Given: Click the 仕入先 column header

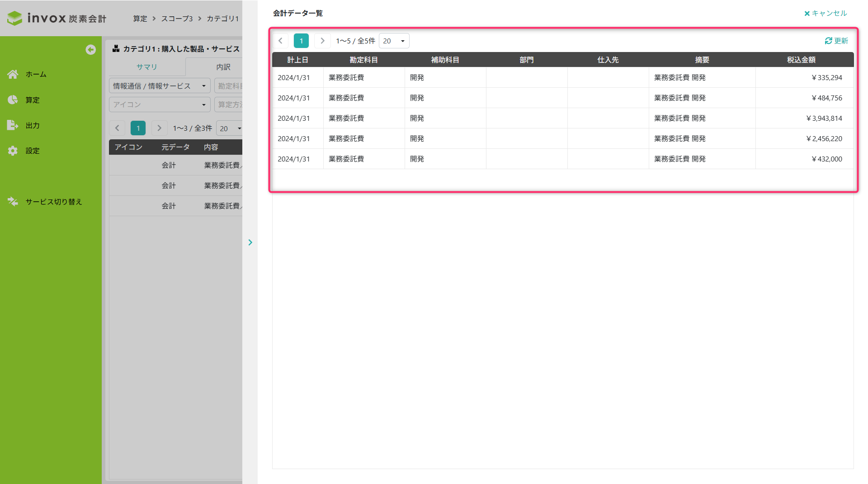Looking at the screenshot, I should [608, 60].
